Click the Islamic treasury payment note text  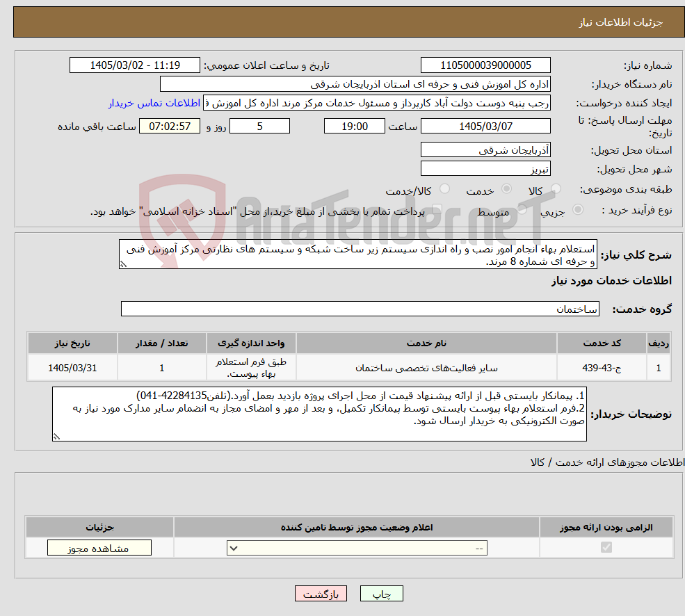coord(257,212)
